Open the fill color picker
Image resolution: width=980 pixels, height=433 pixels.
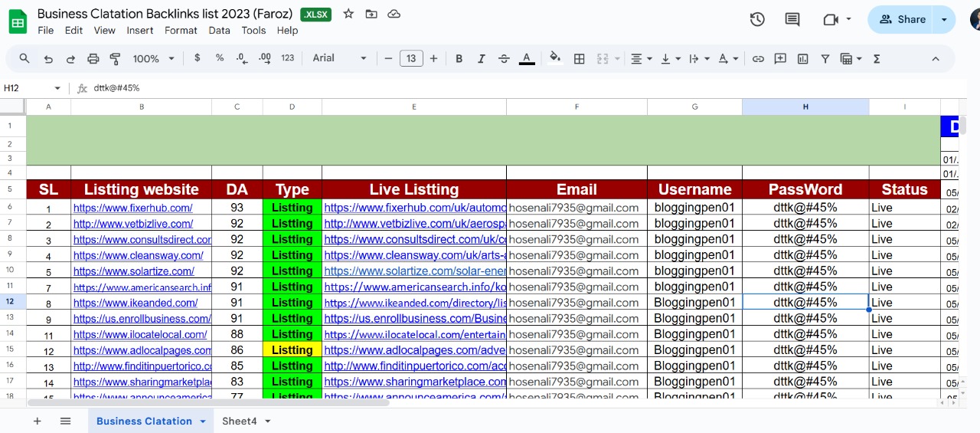coord(555,59)
